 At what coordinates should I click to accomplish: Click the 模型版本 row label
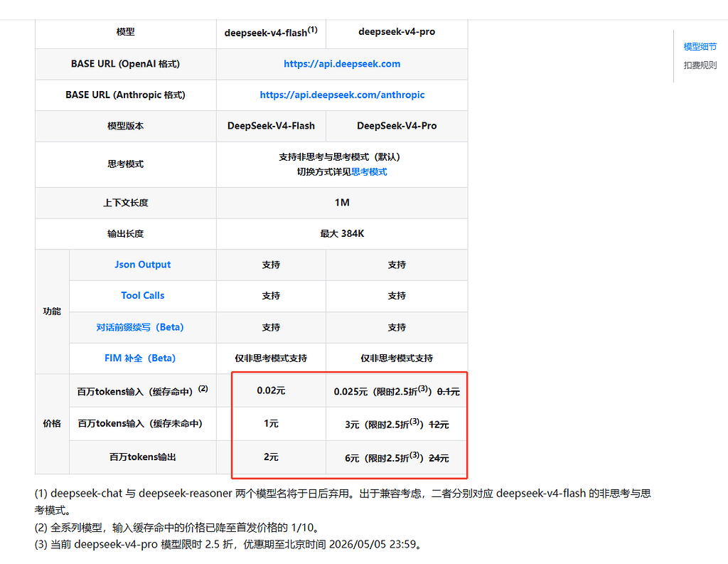coord(125,126)
